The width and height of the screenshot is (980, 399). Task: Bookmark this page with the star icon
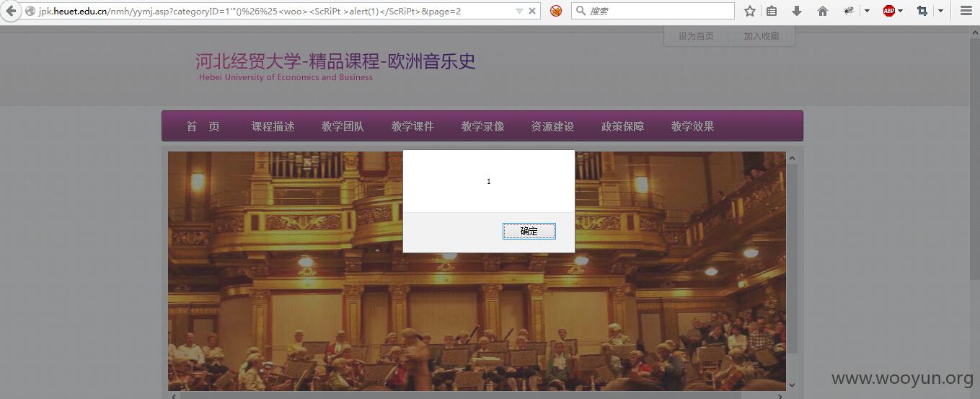(x=750, y=11)
